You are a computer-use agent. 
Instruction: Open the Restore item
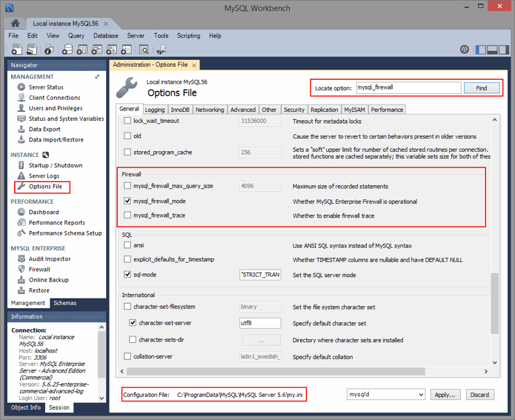[x=39, y=290]
